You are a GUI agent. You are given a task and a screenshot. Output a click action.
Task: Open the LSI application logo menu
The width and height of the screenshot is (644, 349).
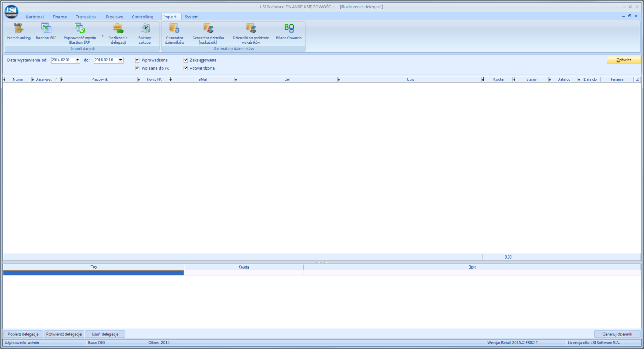click(x=11, y=11)
